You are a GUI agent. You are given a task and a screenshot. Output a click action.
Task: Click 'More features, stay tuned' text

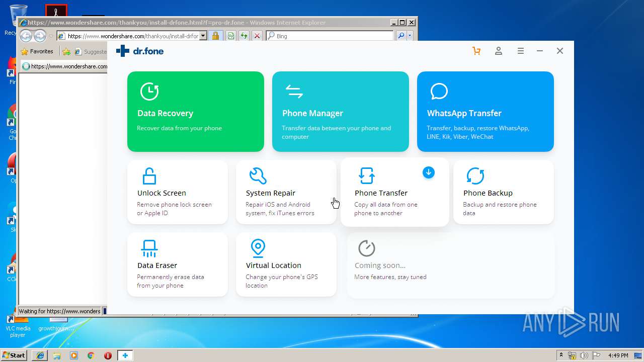390,277
